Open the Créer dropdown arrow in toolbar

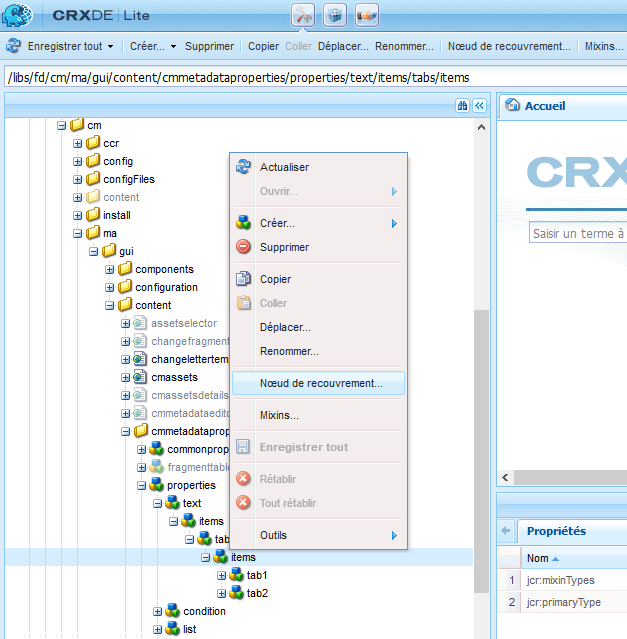click(173, 46)
